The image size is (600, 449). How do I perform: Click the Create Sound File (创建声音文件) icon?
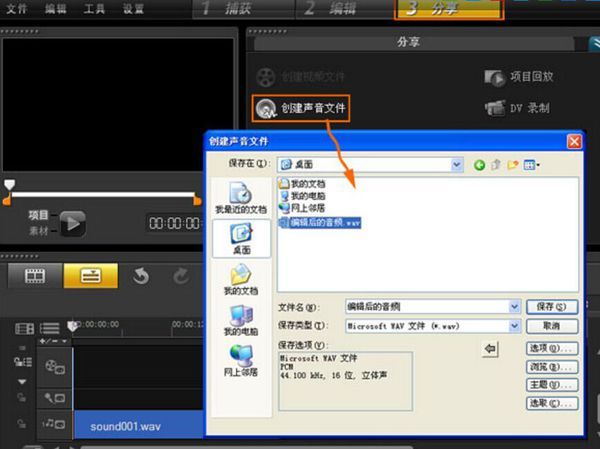click(267, 107)
